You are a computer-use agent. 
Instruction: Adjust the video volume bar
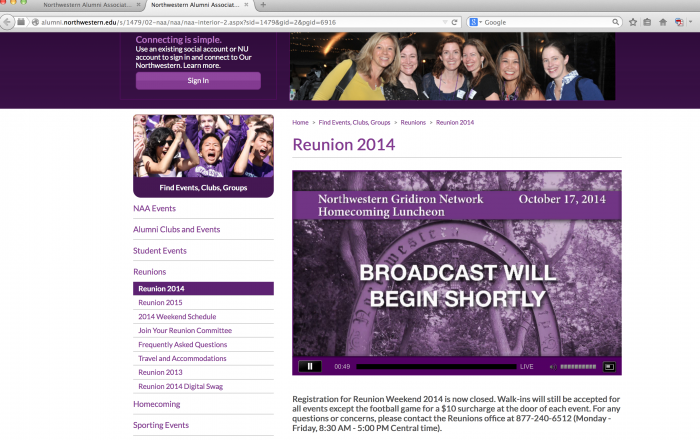pos(578,367)
